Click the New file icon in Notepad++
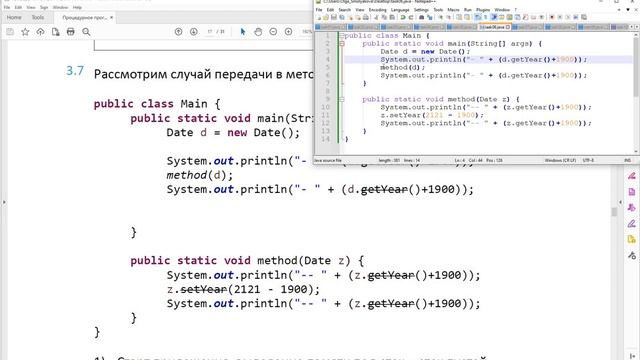This screenshot has height=360, width=640. click(x=319, y=17)
